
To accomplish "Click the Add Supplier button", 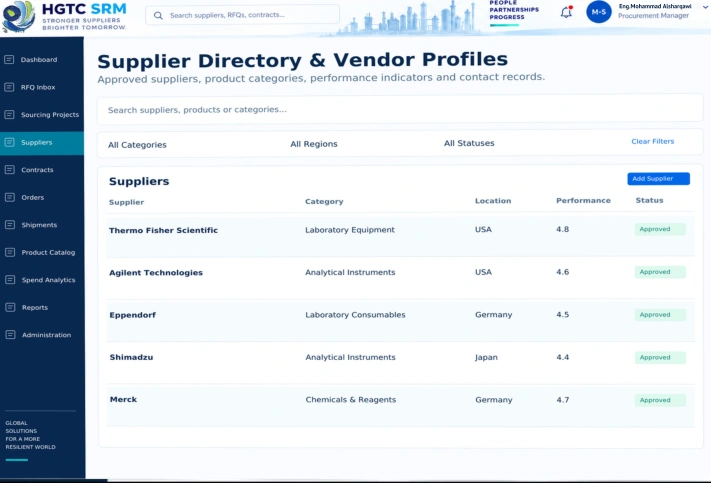I will pos(658,179).
